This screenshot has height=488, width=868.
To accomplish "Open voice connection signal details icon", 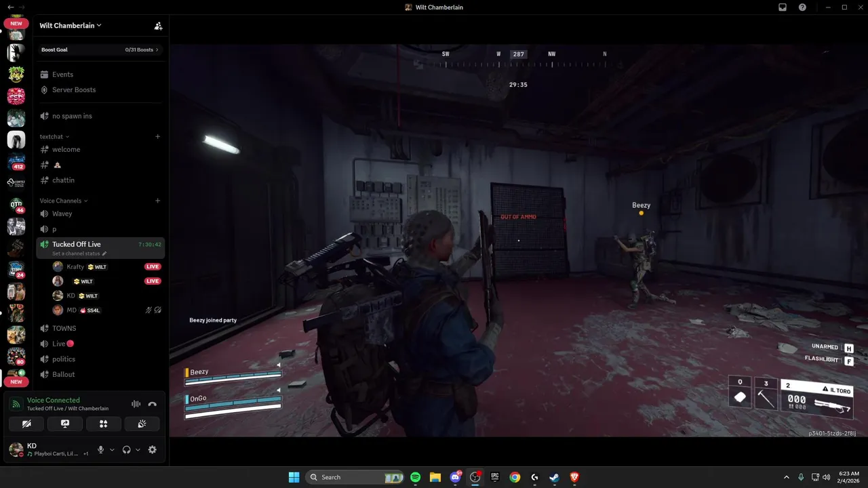I will (16, 404).
